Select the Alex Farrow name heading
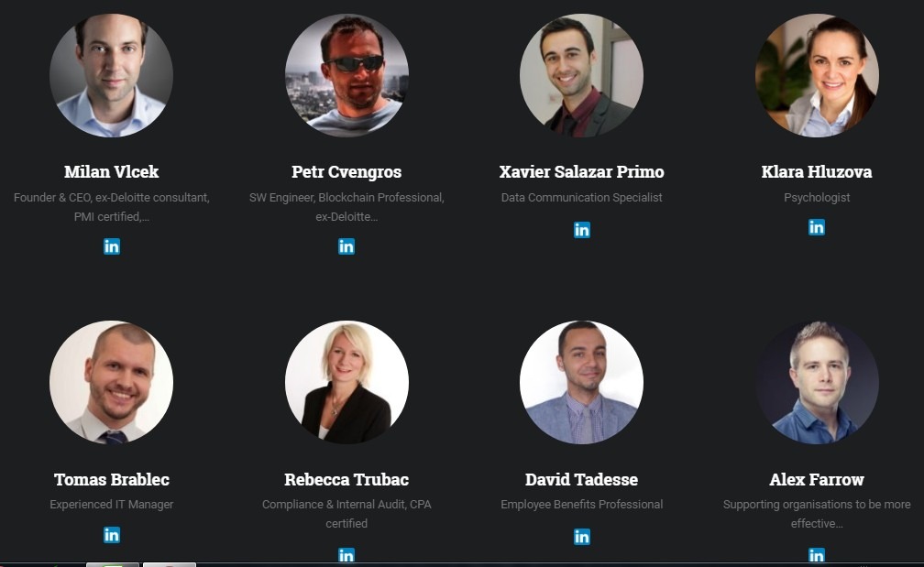 click(x=817, y=479)
